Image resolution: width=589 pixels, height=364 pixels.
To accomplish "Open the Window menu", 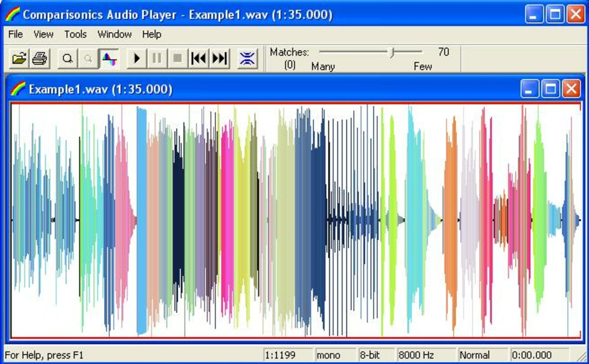I will (x=114, y=35).
